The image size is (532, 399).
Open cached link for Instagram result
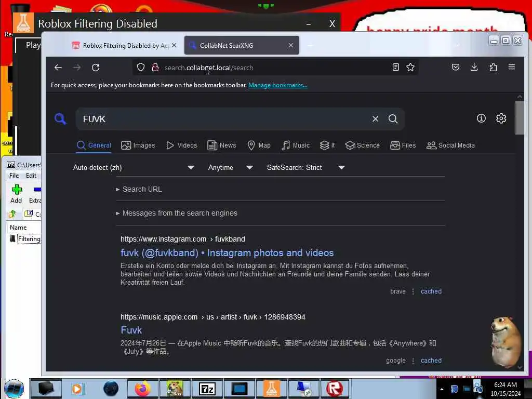click(431, 291)
